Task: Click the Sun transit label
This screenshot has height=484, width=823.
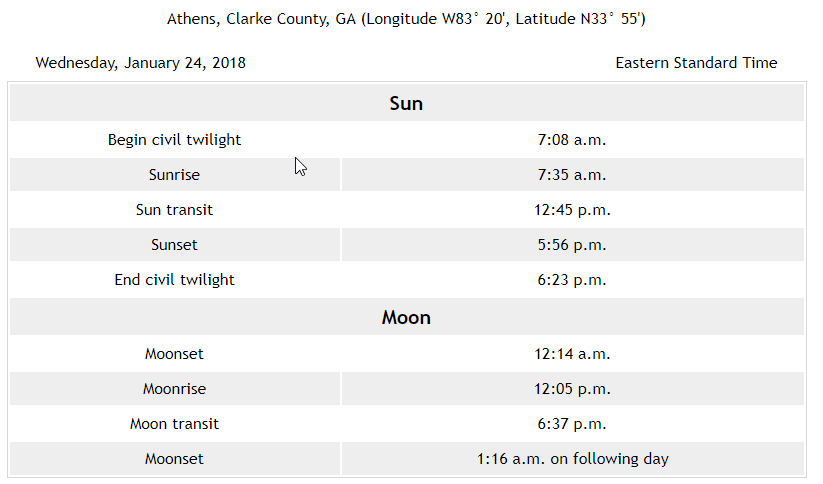Action: [x=174, y=209]
